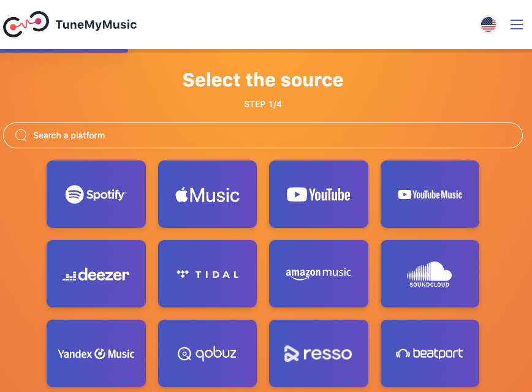The width and height of the screenshot is (532, 392).
Task: Click the Select the source heading
Action: point(263,80)
